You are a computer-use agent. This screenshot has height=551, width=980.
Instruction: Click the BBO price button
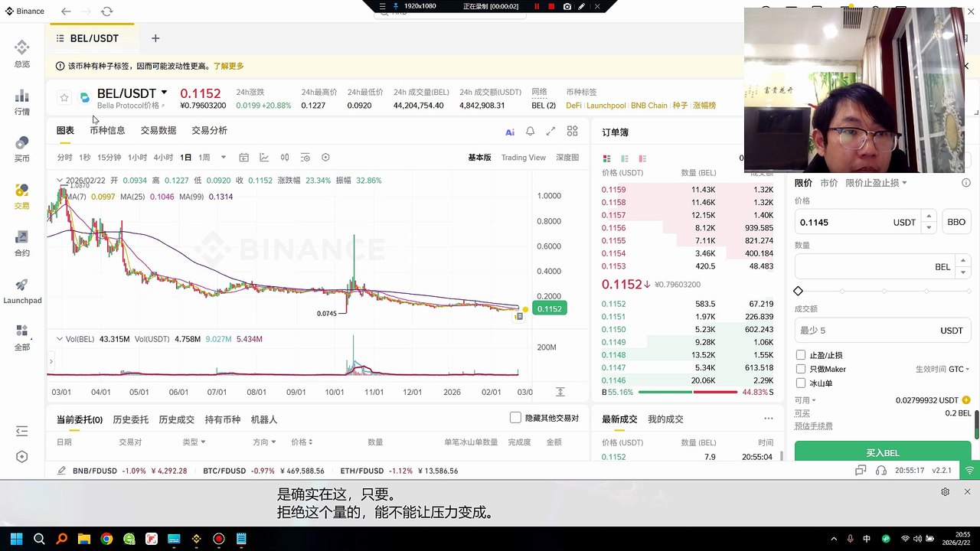(x=956, y=222)
